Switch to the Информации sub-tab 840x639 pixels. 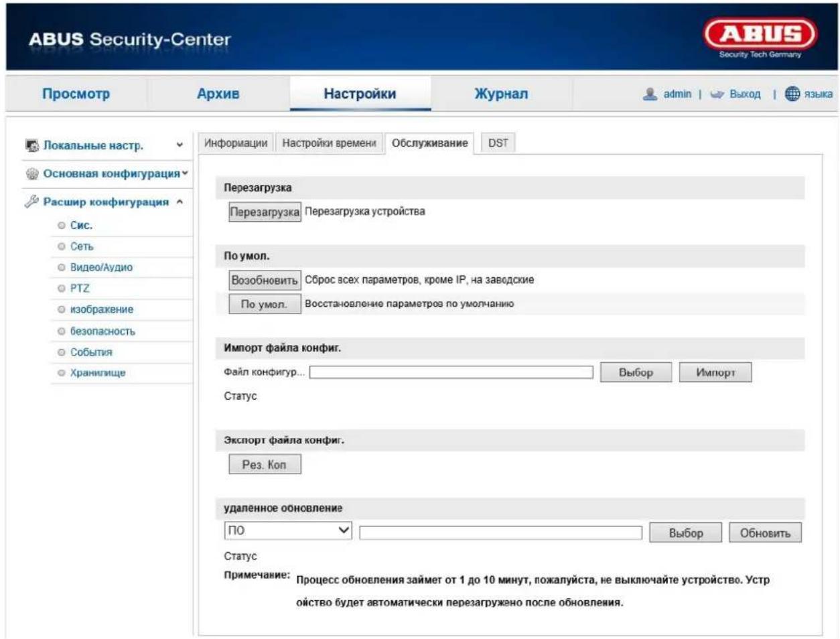point(235,143)
